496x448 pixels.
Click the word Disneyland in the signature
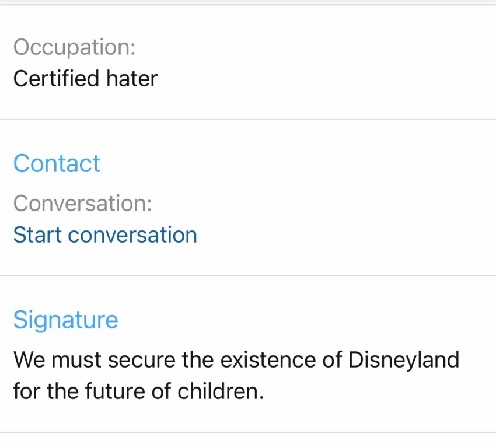(404, 359)
